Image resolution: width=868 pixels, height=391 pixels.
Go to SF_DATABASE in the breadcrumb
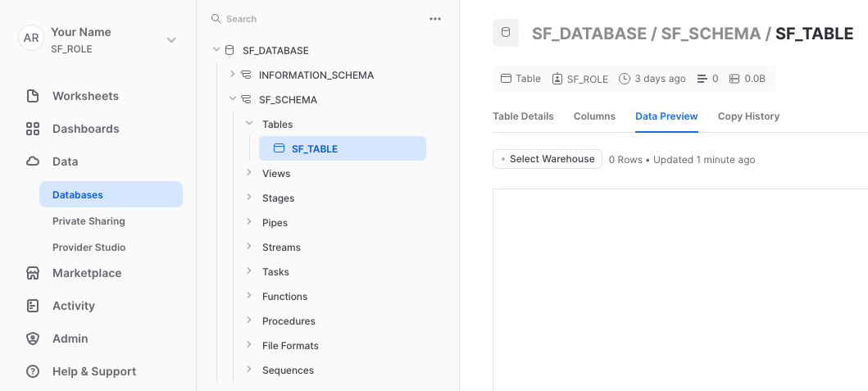(x=589, y=34)
